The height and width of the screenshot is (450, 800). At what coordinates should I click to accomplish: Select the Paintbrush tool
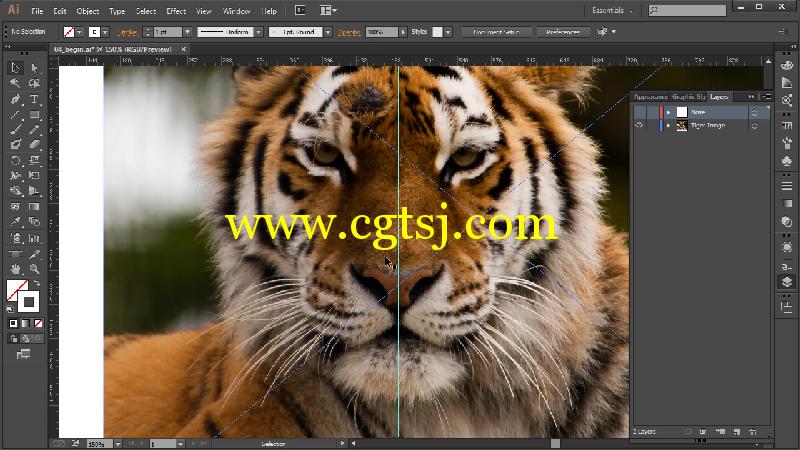(15, 130)
